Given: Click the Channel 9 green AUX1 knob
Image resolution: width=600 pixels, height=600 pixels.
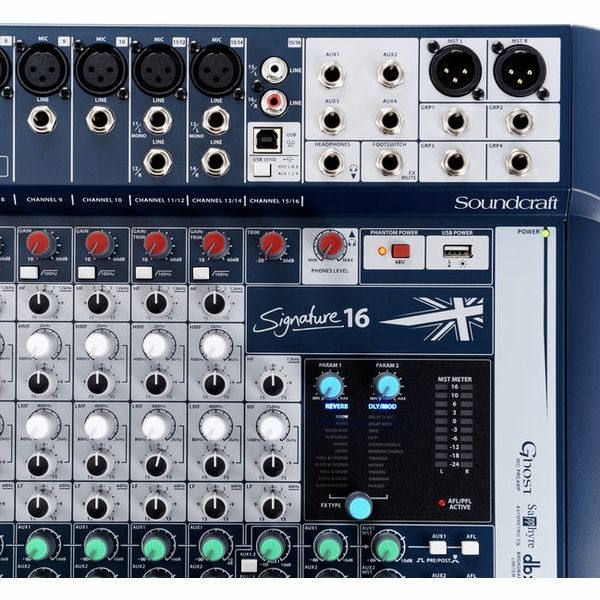Looking at the screenshot, I should [38, 548].
